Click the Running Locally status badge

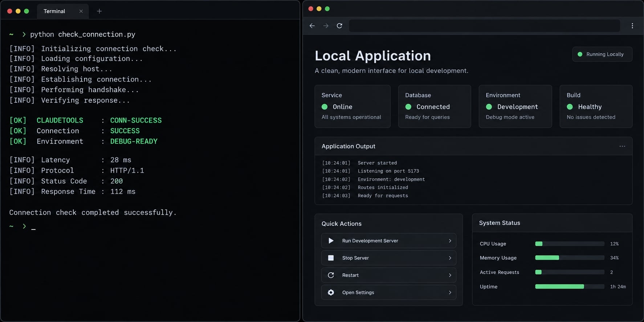point(602,54)
